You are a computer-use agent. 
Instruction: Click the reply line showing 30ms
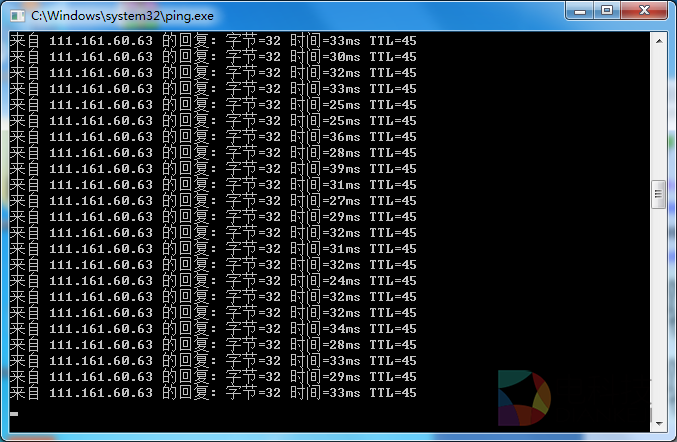coord(212,57)
